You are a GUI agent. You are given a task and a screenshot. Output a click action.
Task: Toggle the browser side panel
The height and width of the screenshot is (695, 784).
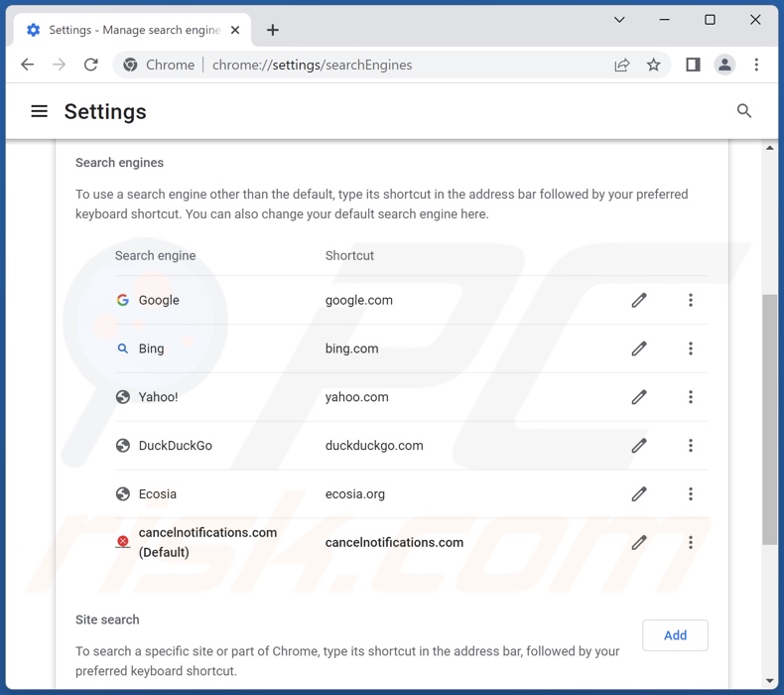693,65
